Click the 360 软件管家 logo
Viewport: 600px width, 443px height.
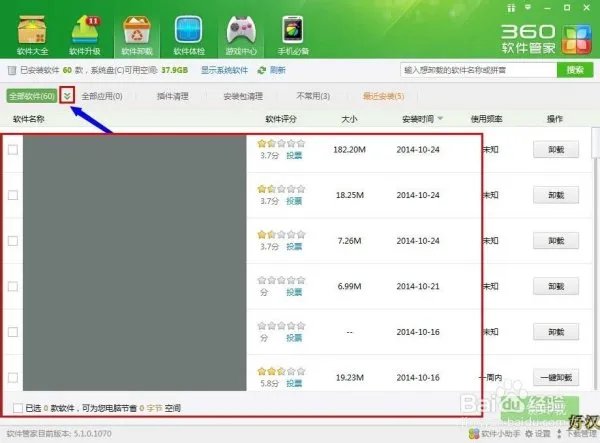click(x=546, y=39)
